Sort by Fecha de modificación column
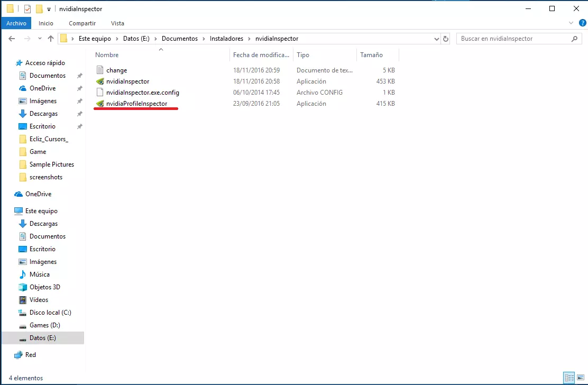 tap(261, 54)
